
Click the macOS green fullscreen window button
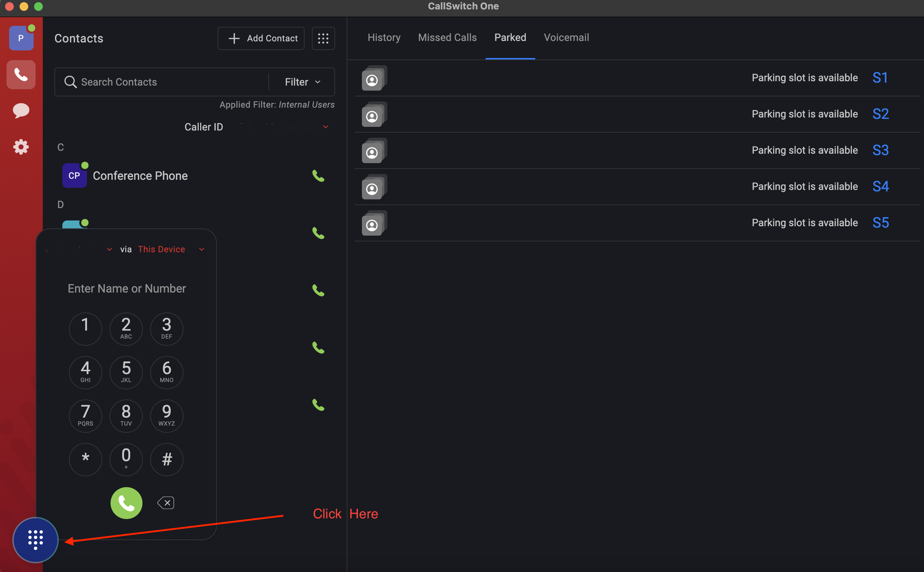pos(38,7)
